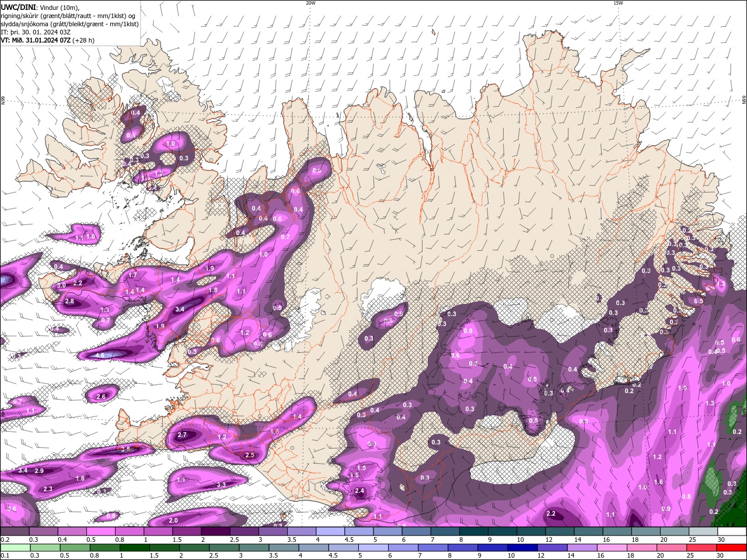Select the 2.3 precipitation value on the map
The height and width of the screenshot is (560, 747).
[x=48, y=489]
